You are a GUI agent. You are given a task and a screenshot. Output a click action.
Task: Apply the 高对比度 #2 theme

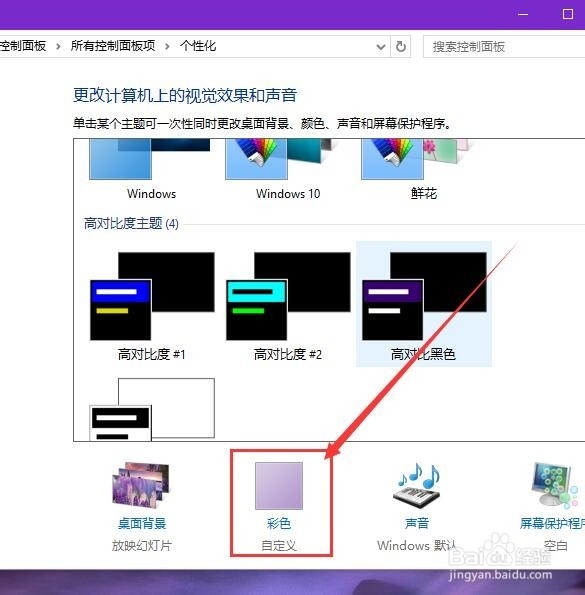[288, 304]
